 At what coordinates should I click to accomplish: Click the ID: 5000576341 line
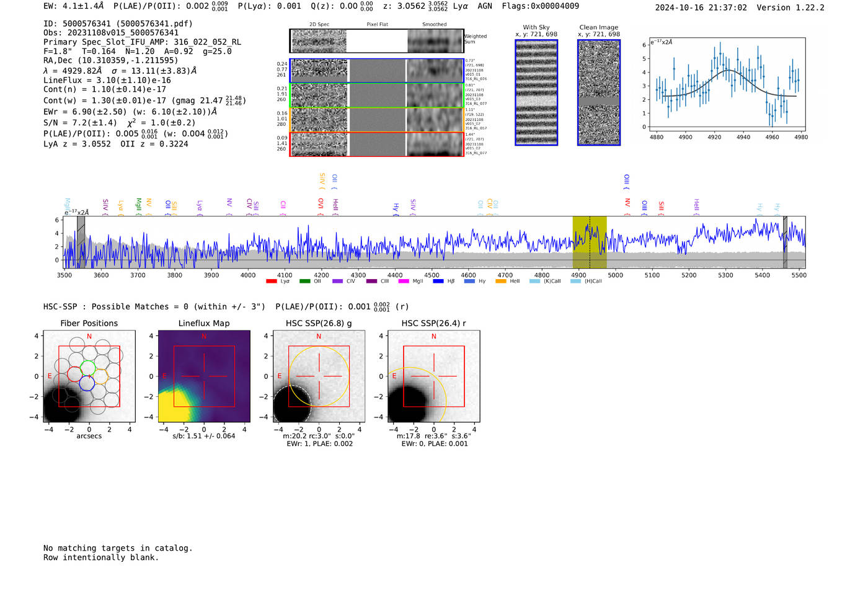(x=118, y=24)
